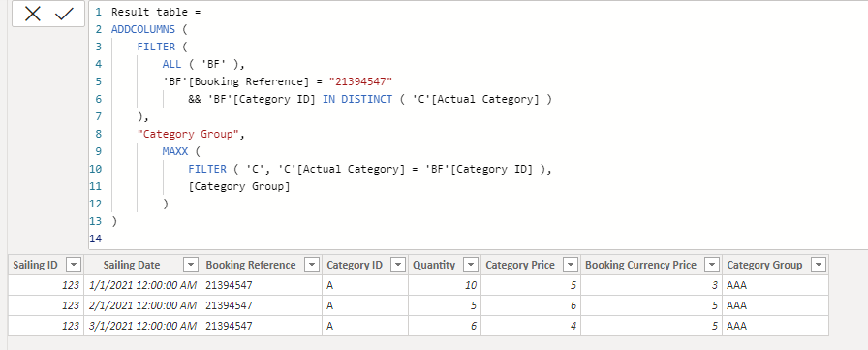Image resolution: width=868 pixels, height=350 pixels.
Task: Click the "21394547" string in formula line 5
Action: [x=360, y=81]
